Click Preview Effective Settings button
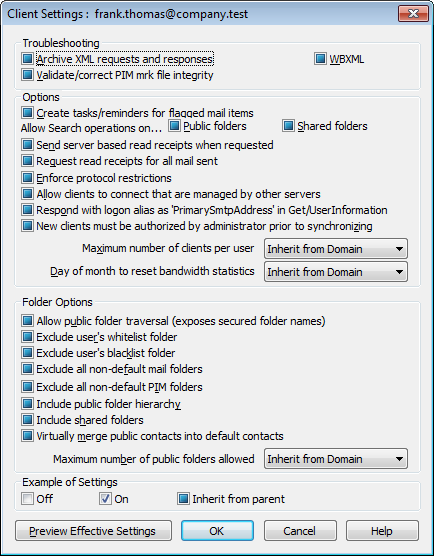Screen dimensions: 434x556 pos(93,531)
